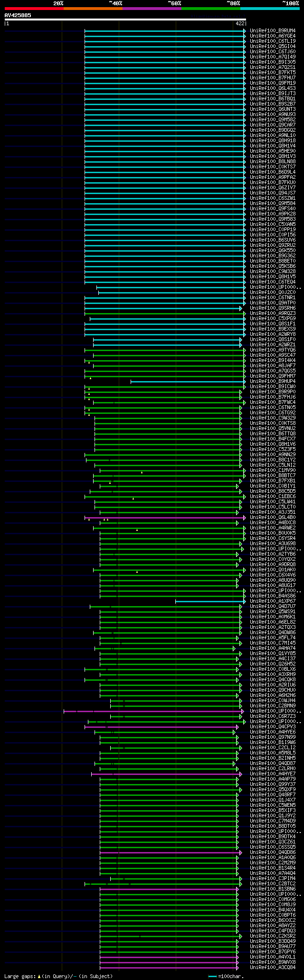The image size is (304, 980).
Task: Click the Large gaps legend text
Action: [58, 976]
